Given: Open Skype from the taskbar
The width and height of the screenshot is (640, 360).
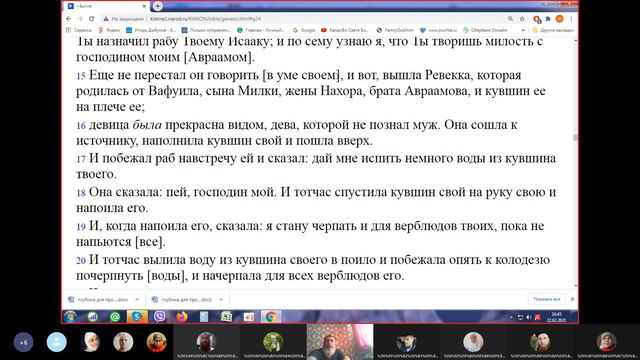Looking at the screenshot, I should (137, 317).
